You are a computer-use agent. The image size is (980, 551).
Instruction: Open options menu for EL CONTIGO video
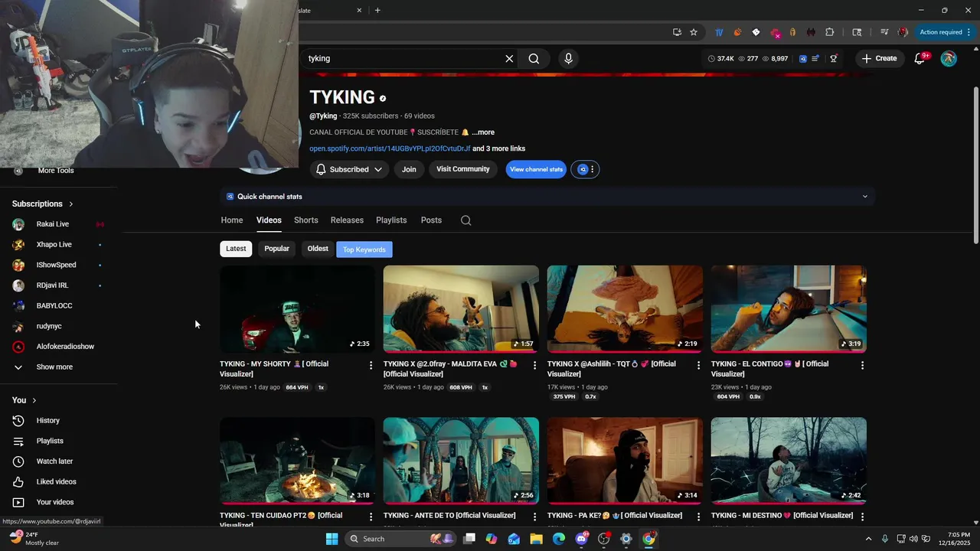coord(862,365)
